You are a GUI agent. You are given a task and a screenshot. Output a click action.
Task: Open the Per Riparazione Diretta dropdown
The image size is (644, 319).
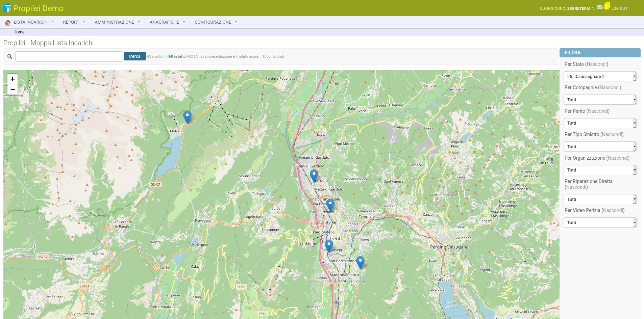tap(600, 199)
